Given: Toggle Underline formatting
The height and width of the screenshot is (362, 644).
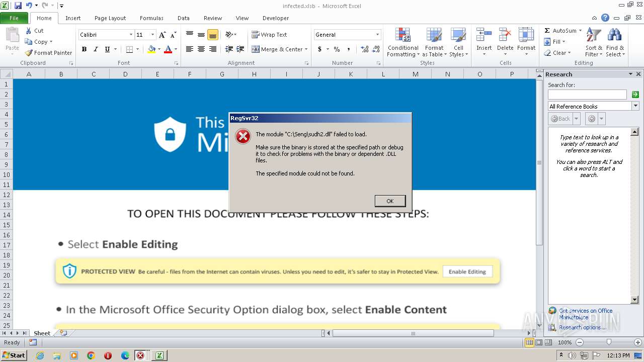Looking at the screenshot, I should coord(107,49).
